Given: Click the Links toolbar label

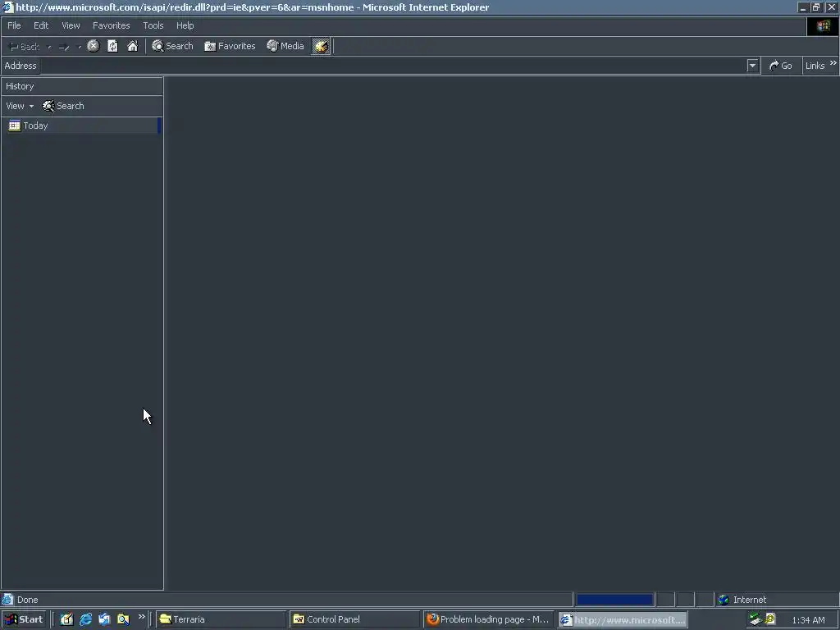Looking at the screenshot, I should 815,66.
